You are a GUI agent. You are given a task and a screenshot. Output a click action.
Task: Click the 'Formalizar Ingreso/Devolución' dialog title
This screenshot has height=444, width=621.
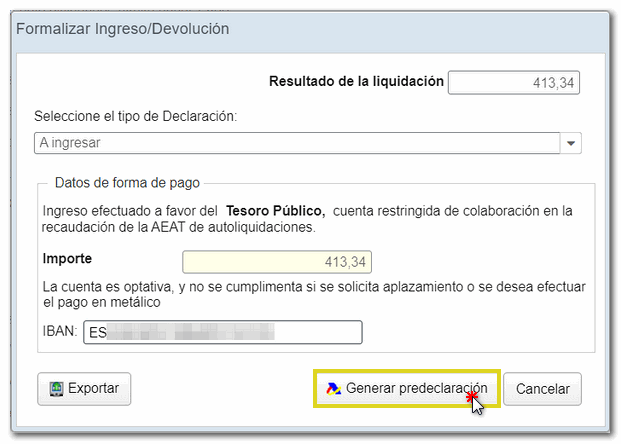[123, 28]
